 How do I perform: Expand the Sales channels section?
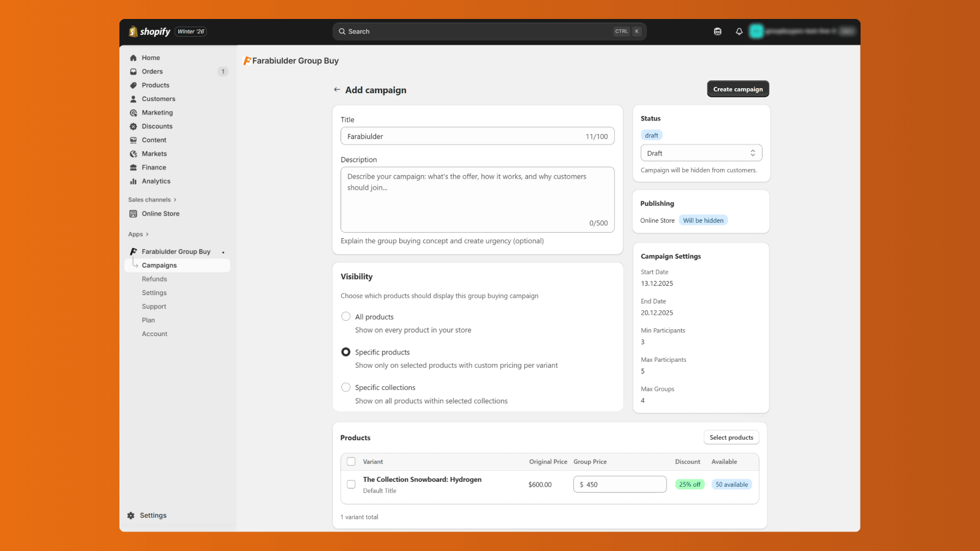tap(175, 200)
